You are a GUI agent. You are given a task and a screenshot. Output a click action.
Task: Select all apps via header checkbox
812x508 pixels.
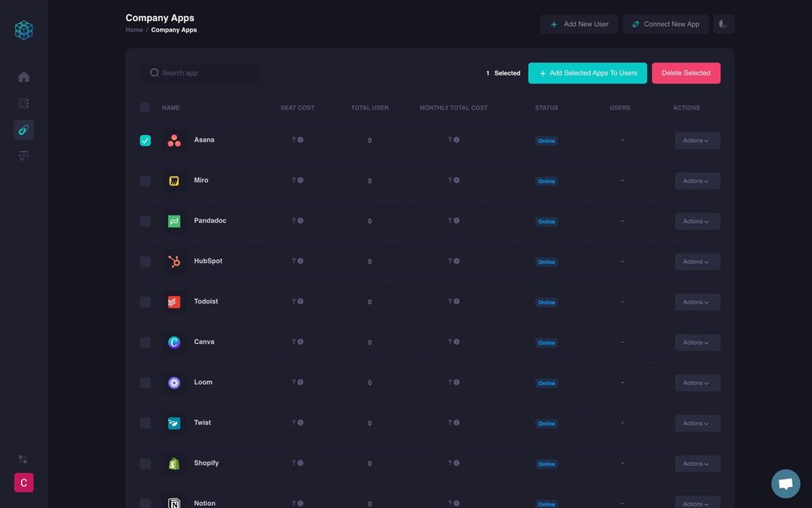click(145, 107)
